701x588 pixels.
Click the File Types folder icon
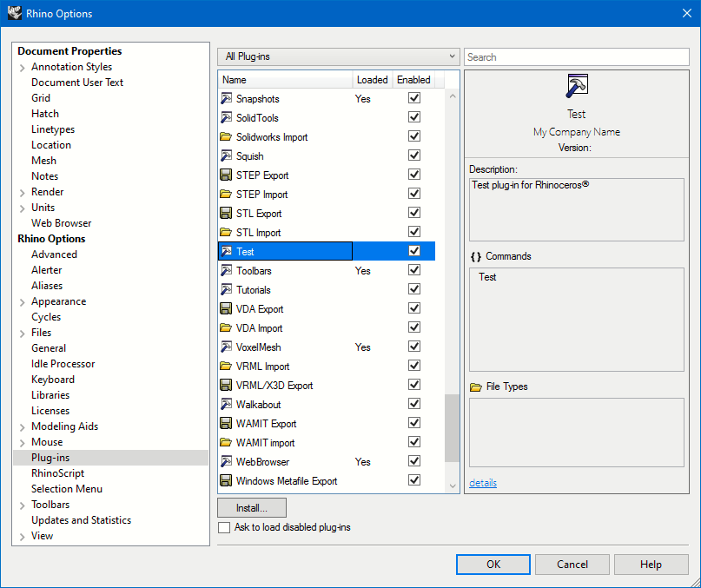point(476,386)
